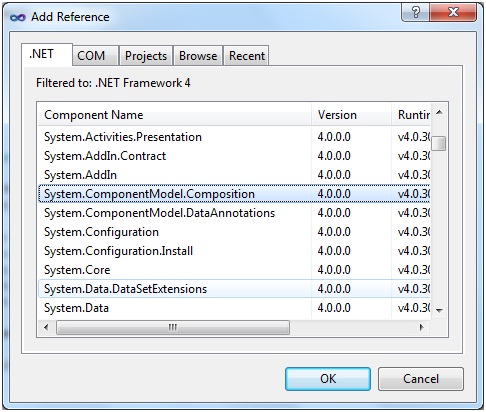Show the Recent tab
486x412 pixels.
[x=247, y=56]
